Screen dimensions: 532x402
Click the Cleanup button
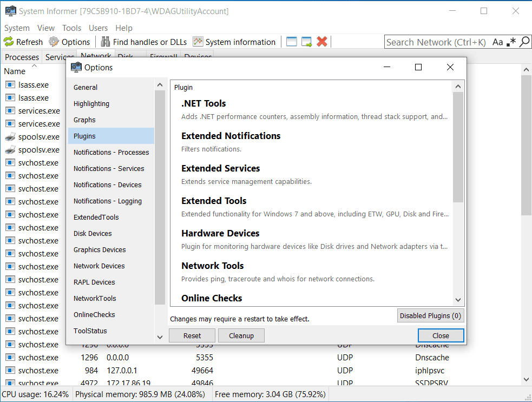[x=241, y=335]
